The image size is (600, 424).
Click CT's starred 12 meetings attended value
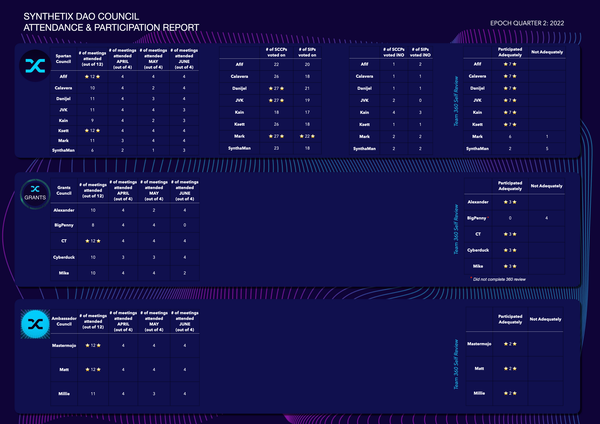point(93,241)
